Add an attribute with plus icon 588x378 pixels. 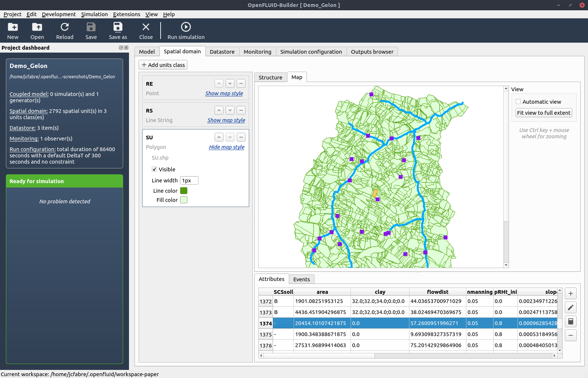(571, 293)
